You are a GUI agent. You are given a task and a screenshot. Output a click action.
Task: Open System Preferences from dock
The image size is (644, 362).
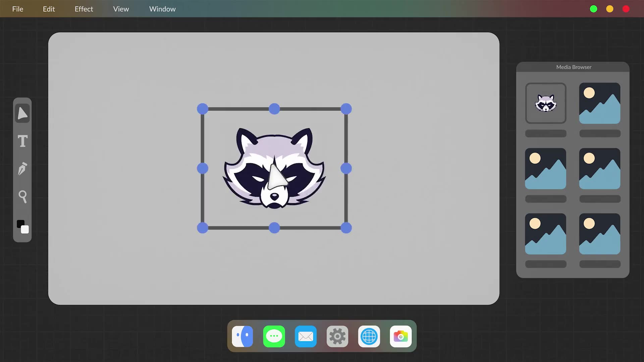click(337, 336)
